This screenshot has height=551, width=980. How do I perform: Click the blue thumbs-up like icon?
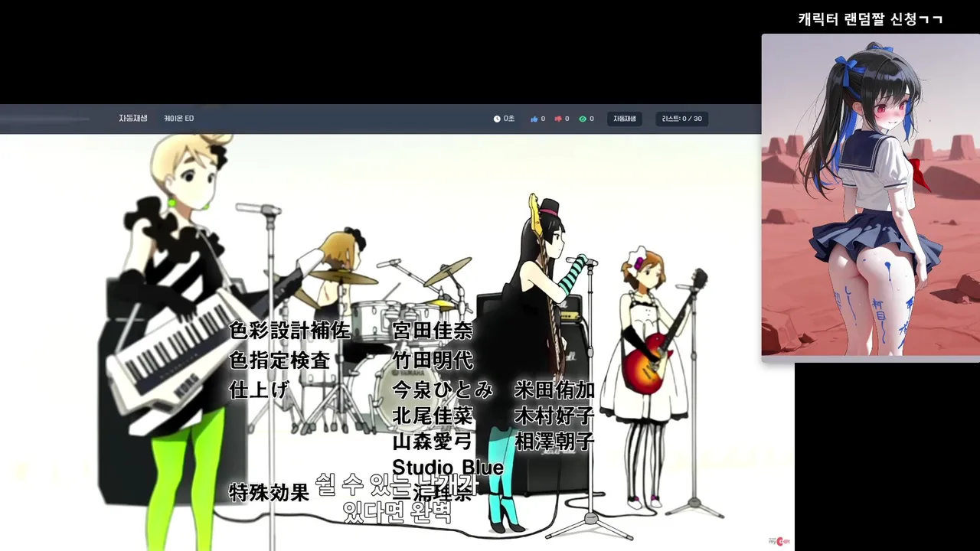534,119
